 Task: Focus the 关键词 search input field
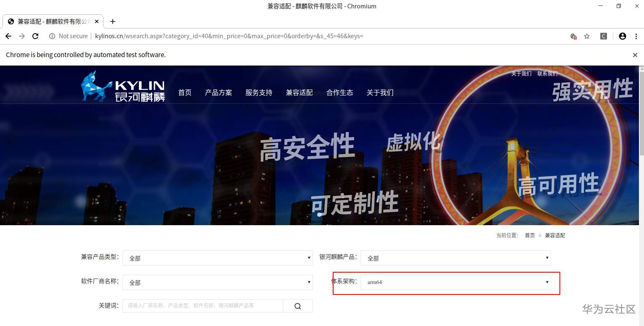203,306
